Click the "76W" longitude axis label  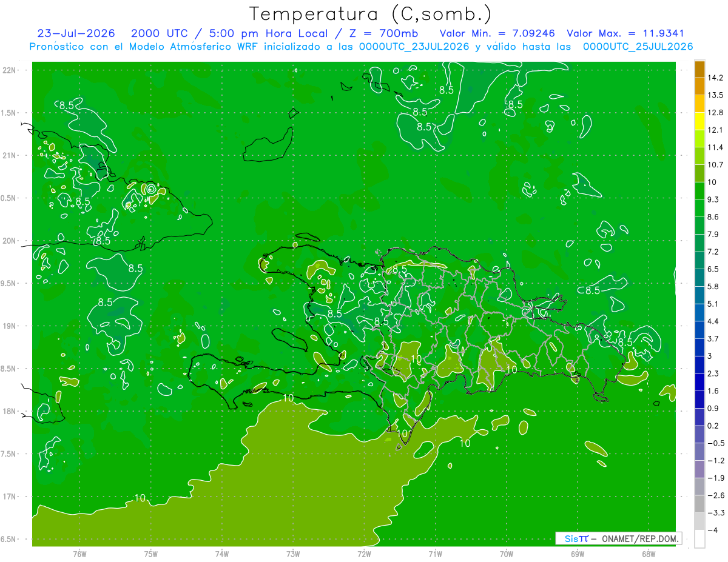point(79,554)
